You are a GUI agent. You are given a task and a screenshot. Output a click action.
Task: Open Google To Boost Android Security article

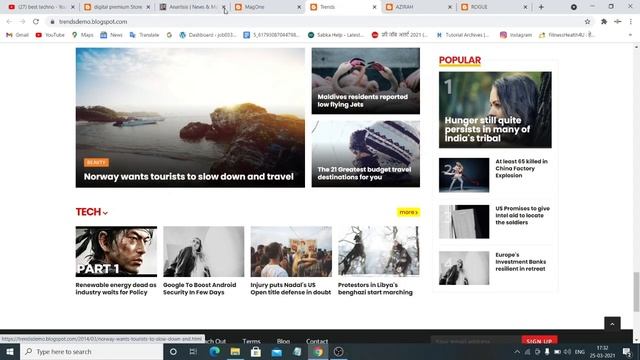tap(199, 289)
